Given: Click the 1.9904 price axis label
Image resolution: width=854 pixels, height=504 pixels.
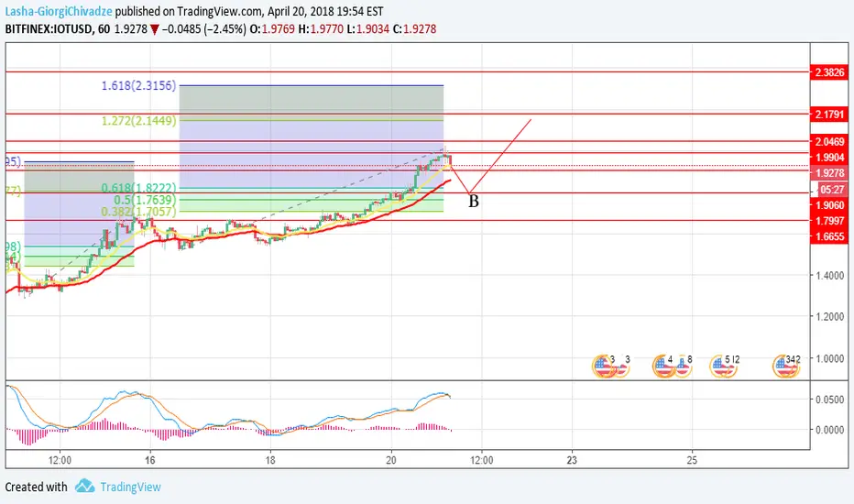Looking at the screenshot, I should point(829,158).
